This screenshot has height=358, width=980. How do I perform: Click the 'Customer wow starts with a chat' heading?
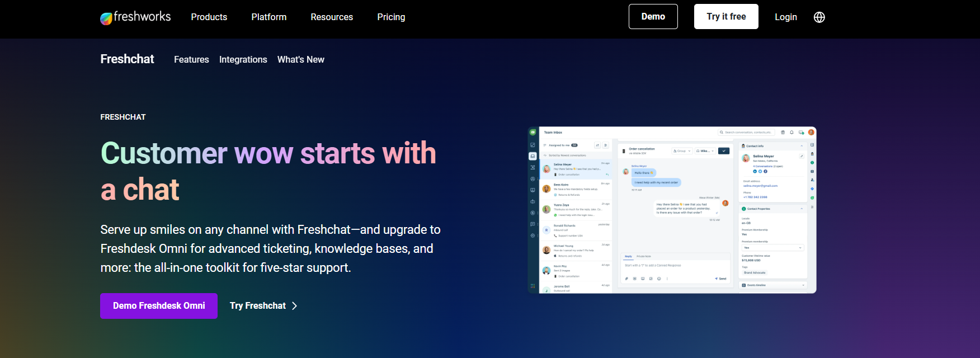click(268, 171)
